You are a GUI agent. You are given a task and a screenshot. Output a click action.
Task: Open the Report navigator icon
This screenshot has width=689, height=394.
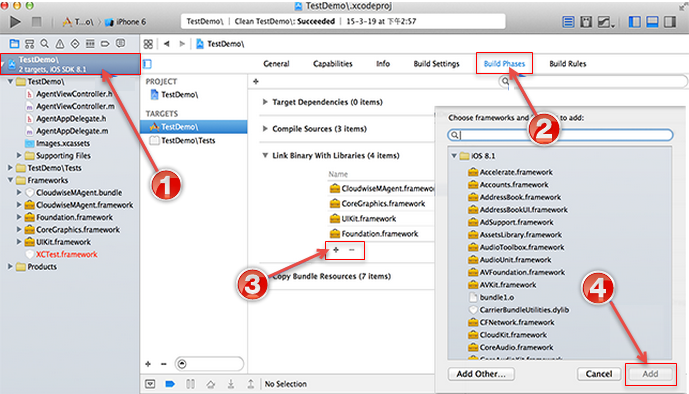120,43
